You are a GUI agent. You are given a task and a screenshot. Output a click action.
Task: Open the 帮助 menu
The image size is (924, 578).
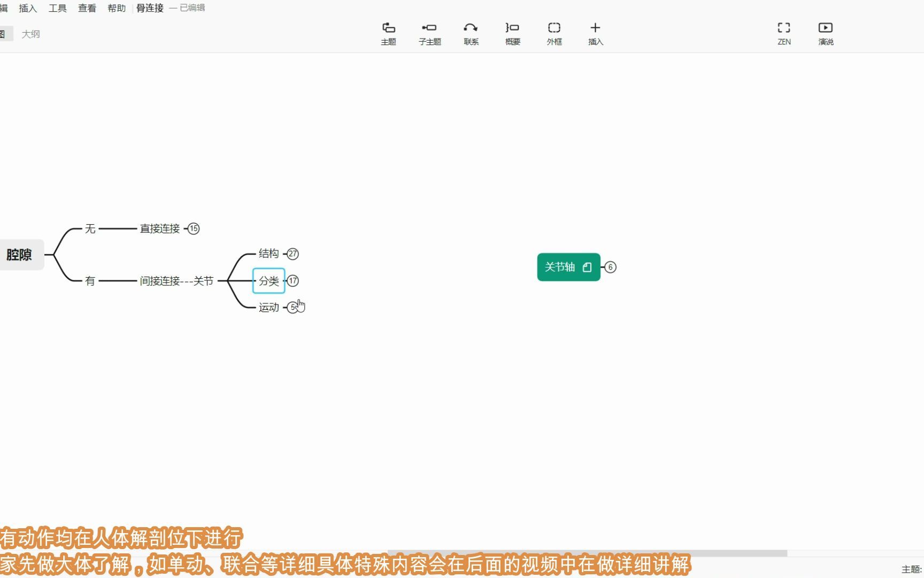116,8
